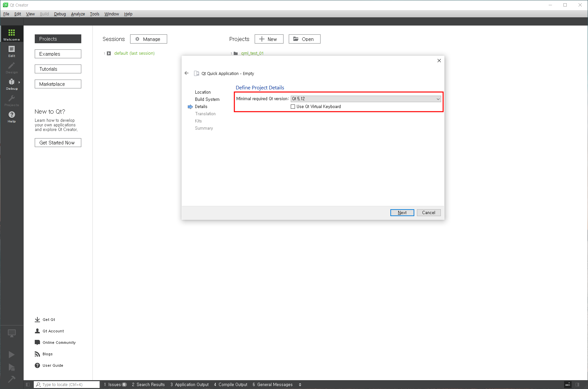Open Application Output pane
The width and height of the screenshot is (588, 389).
pyautogui.click(x=189, y=384)
